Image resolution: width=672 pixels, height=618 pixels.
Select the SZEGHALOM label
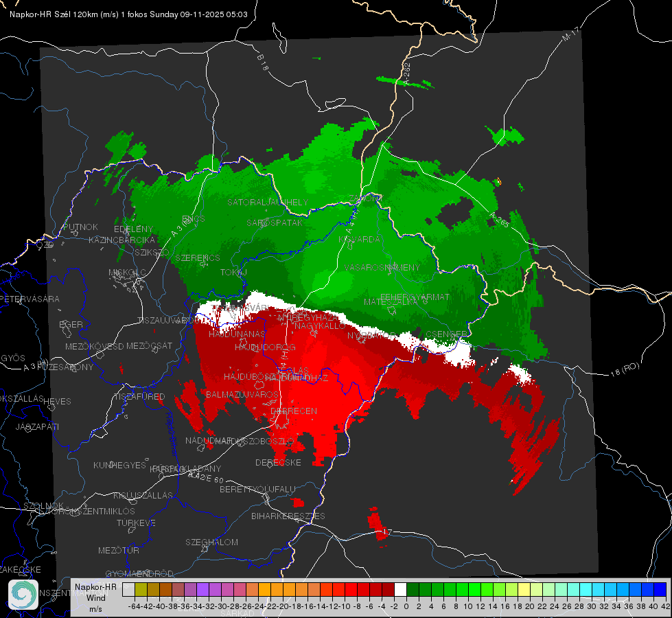[x=211, y=542]
